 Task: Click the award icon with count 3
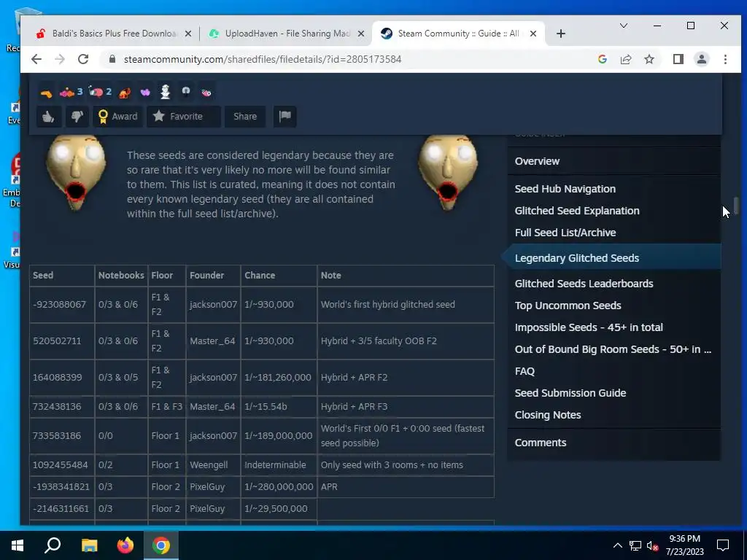[71, 92]
